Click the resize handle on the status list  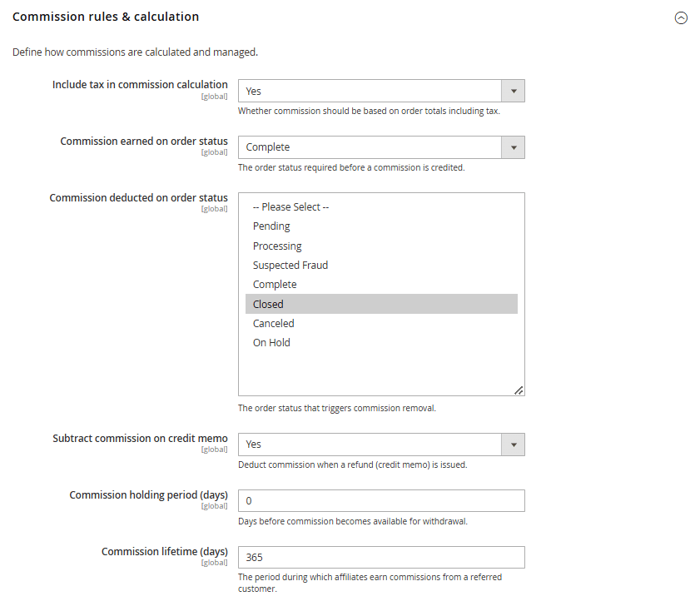coord(519,389)
